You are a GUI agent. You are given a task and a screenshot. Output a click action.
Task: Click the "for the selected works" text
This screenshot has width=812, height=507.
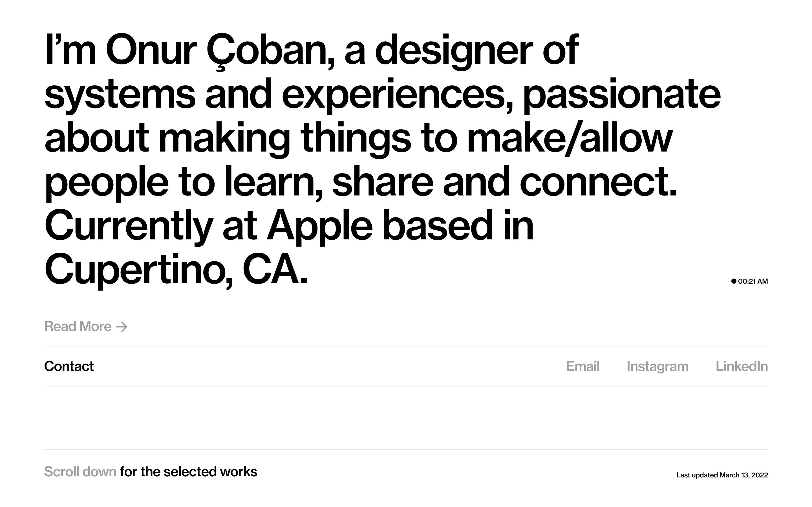tap(189, 472)
